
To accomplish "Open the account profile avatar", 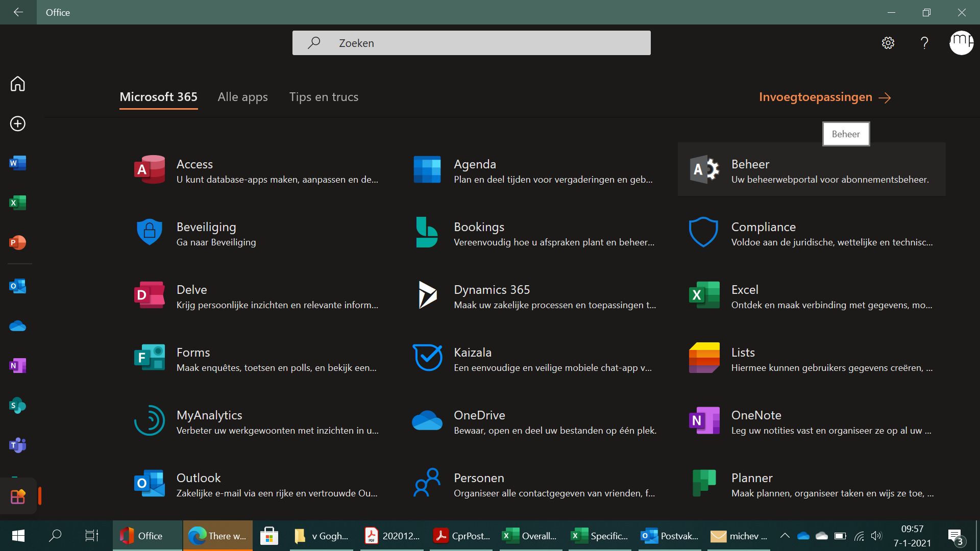I will (962, 43).
